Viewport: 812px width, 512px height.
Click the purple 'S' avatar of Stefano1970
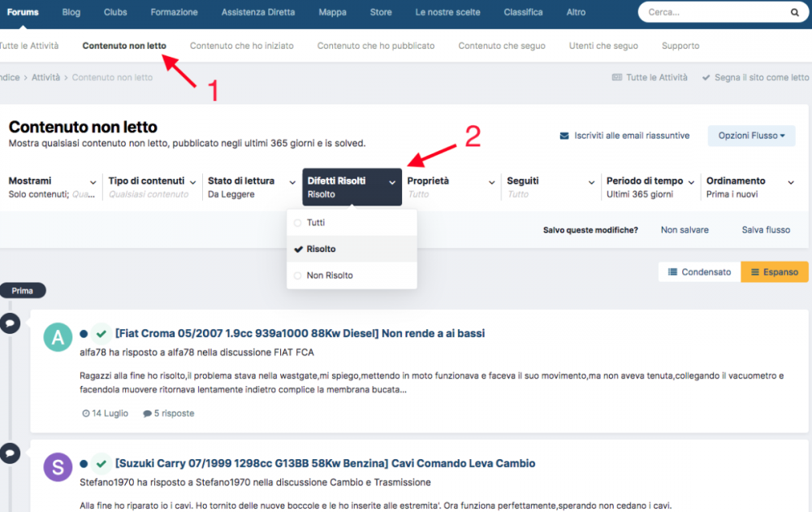(58, 466)
